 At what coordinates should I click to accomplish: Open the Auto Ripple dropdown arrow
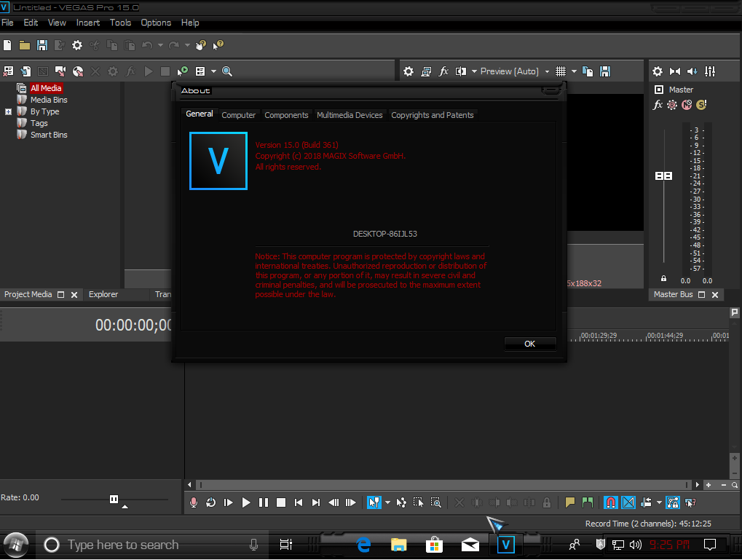point(659,502)
